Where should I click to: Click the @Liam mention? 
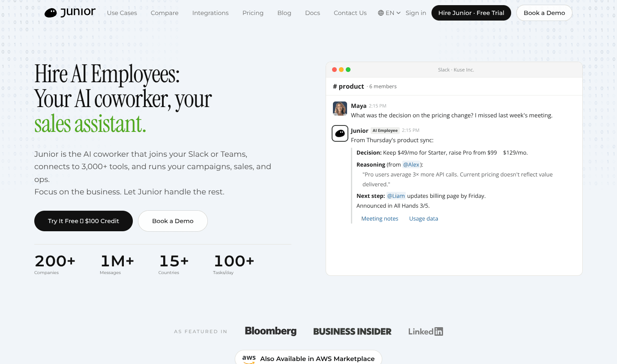click(x=396, y=196)
